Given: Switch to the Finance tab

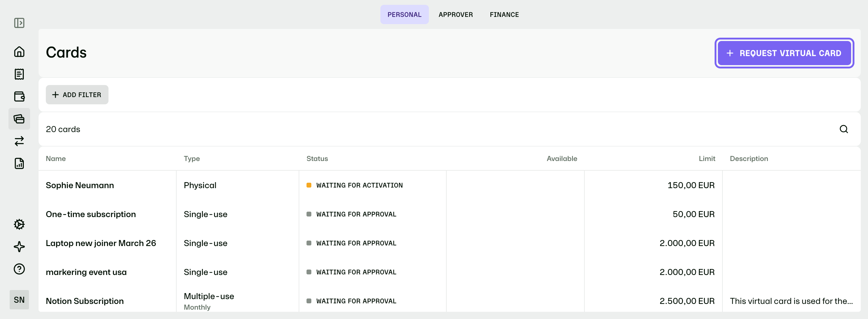Looking at the screenshot, I should [504, 14].
